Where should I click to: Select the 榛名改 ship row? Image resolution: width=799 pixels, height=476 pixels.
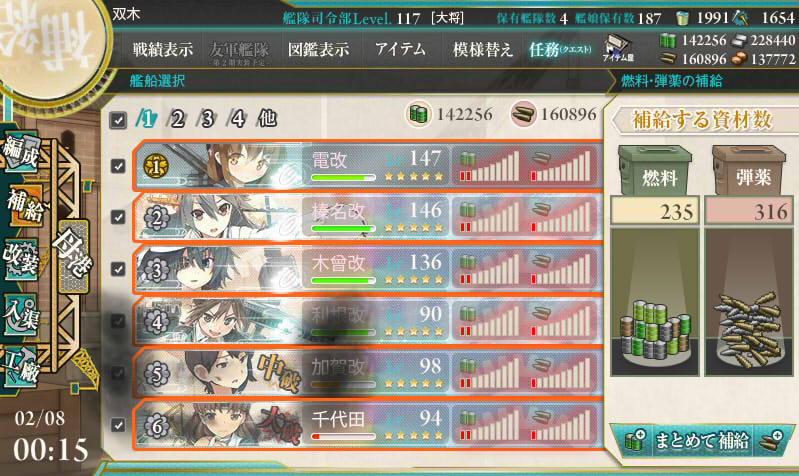pyautogui.click(x=368, y=217)
